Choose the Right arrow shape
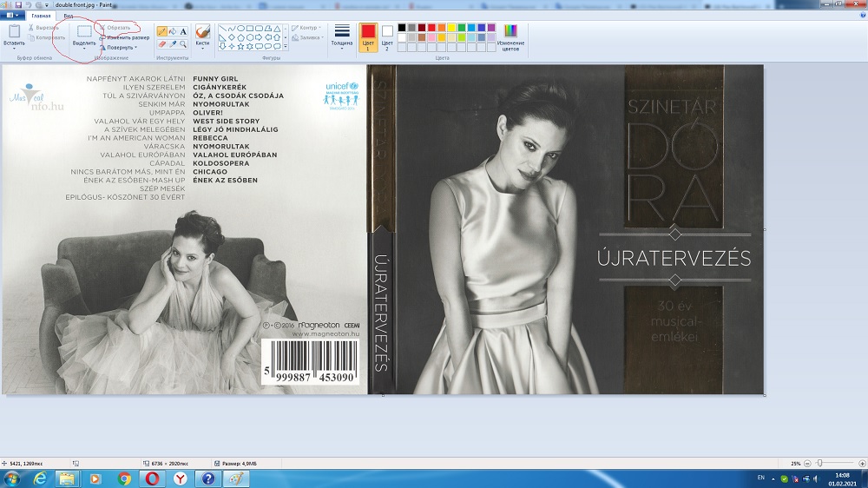 tap(259, 37)
